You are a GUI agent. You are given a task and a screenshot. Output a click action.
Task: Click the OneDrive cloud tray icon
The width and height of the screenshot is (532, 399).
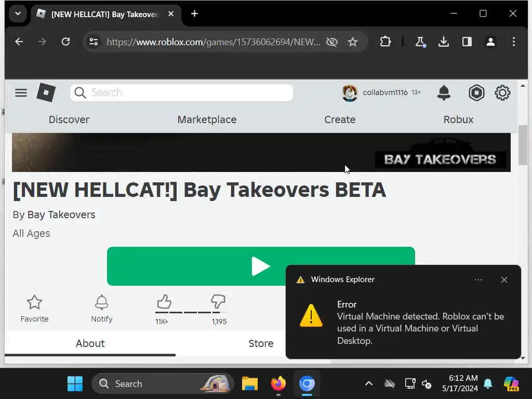[390, 384]
